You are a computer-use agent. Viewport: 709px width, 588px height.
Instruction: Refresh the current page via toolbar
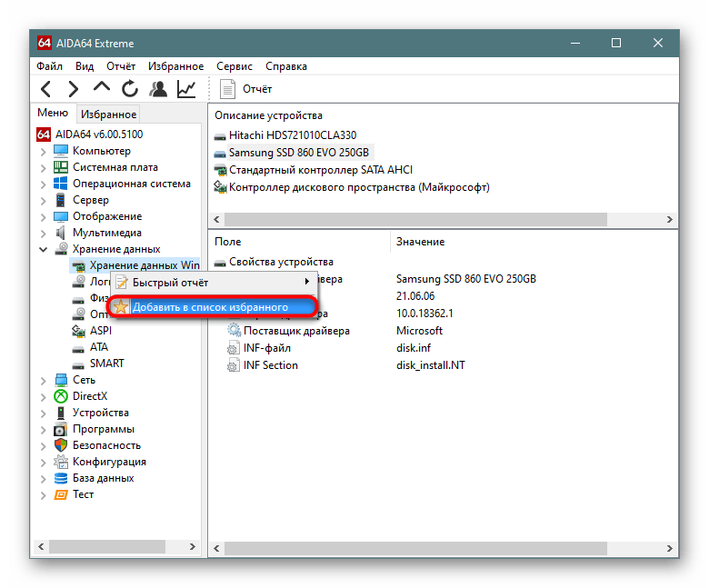pyautogui.click(x=130, y=88)
